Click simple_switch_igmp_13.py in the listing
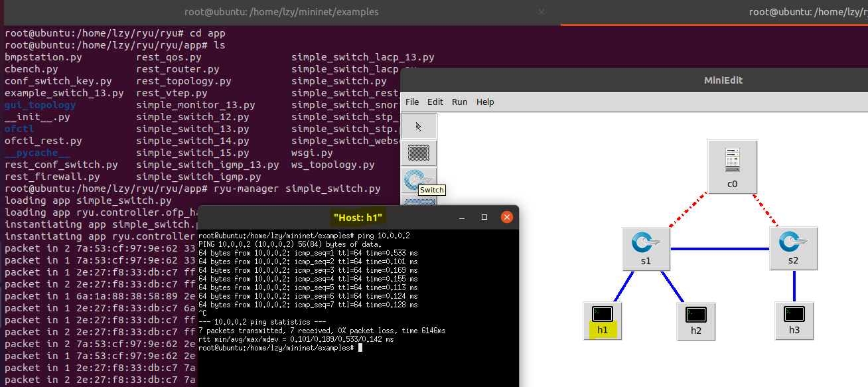The image size is (868, 387). [x=208, y=165]
